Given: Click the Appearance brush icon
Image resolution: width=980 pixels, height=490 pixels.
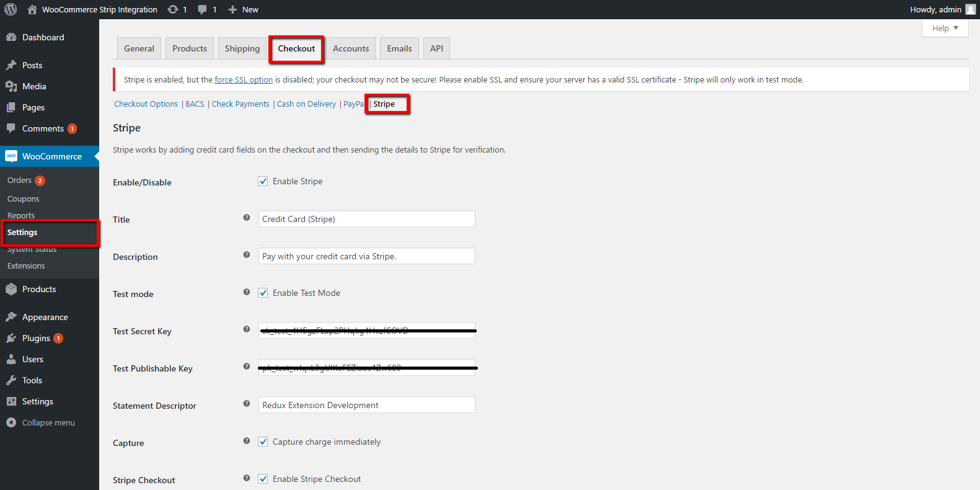Looking at the screenshot, I should 11,317.
